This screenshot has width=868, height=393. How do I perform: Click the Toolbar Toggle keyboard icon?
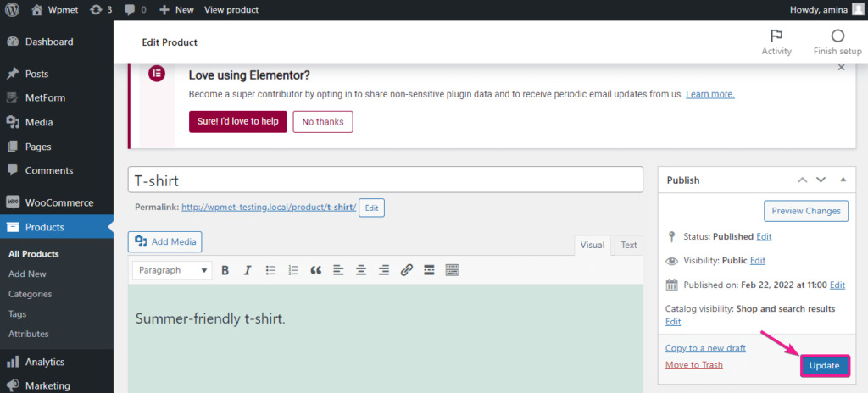click(452, 270)
